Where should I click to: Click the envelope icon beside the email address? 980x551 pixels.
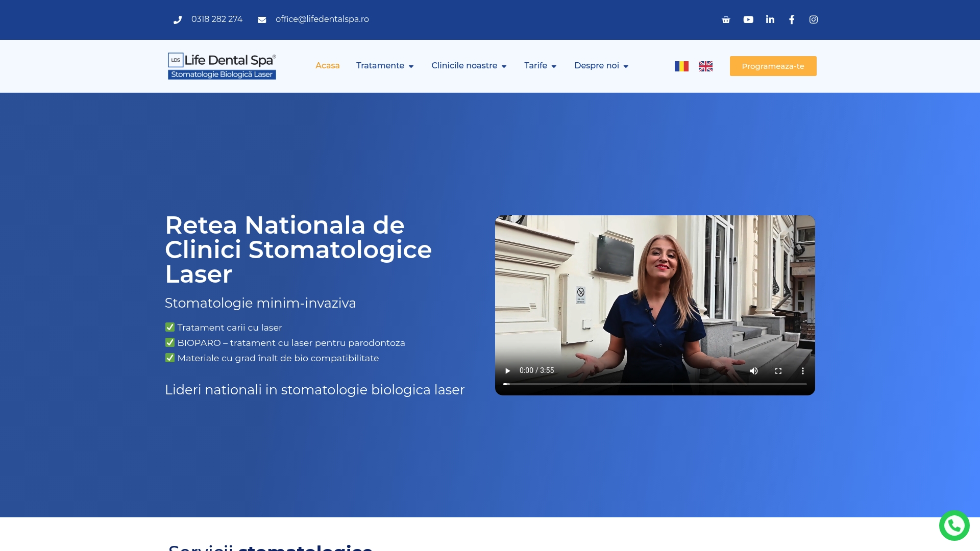(x=262, y=19)
